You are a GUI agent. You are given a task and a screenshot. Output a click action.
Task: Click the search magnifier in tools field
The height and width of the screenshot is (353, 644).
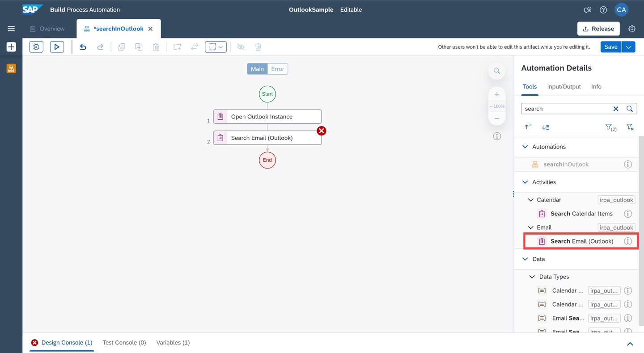(x=630, y=109)
